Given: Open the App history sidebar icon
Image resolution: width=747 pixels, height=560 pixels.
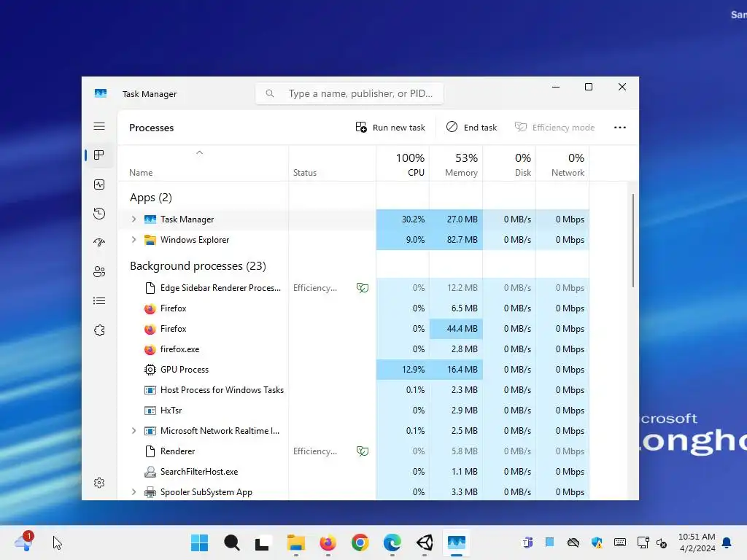Looking at the screenshot, I should tap(99, 214).
